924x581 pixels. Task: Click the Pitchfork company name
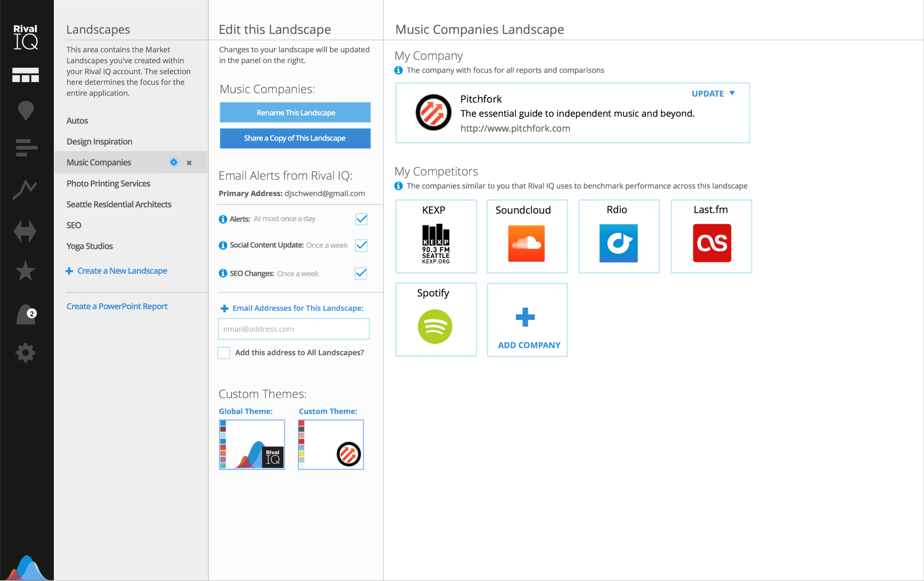pos(481,99)
